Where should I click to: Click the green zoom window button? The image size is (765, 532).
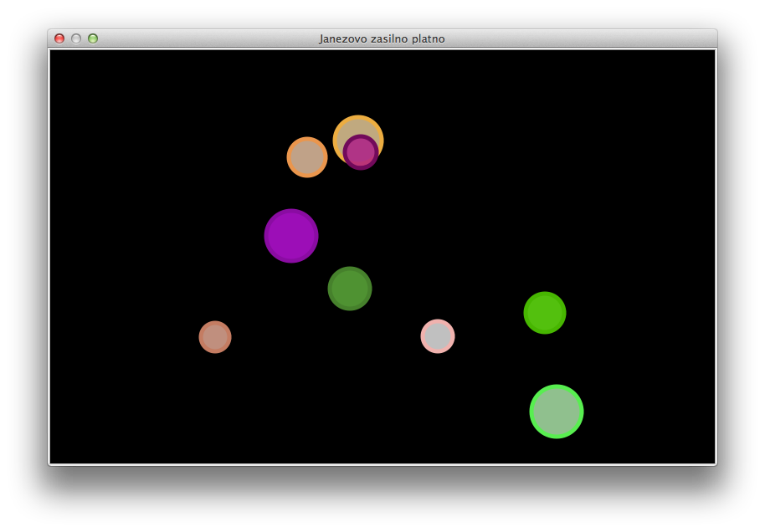(93, 38)
